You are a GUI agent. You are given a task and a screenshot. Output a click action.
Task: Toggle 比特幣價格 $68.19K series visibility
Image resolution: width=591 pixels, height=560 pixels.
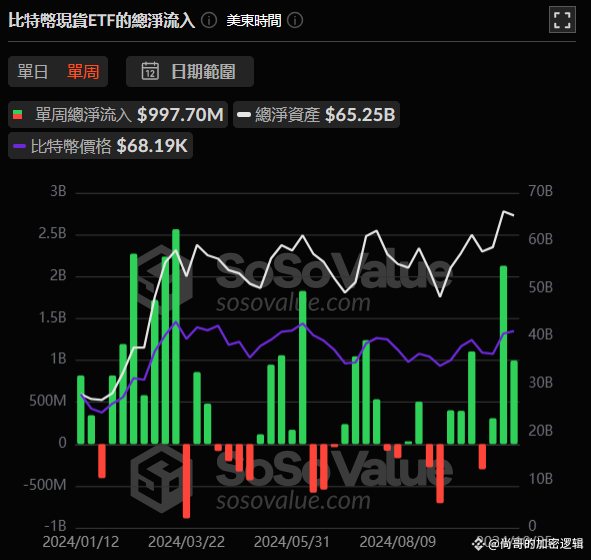coord(100,146)
